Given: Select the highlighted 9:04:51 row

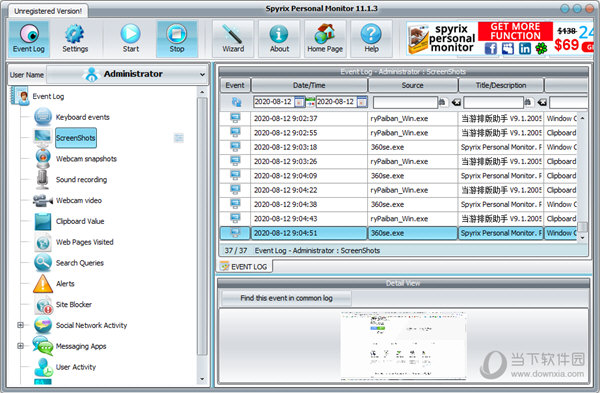Looking at the screenshot, I should [398, 233].
